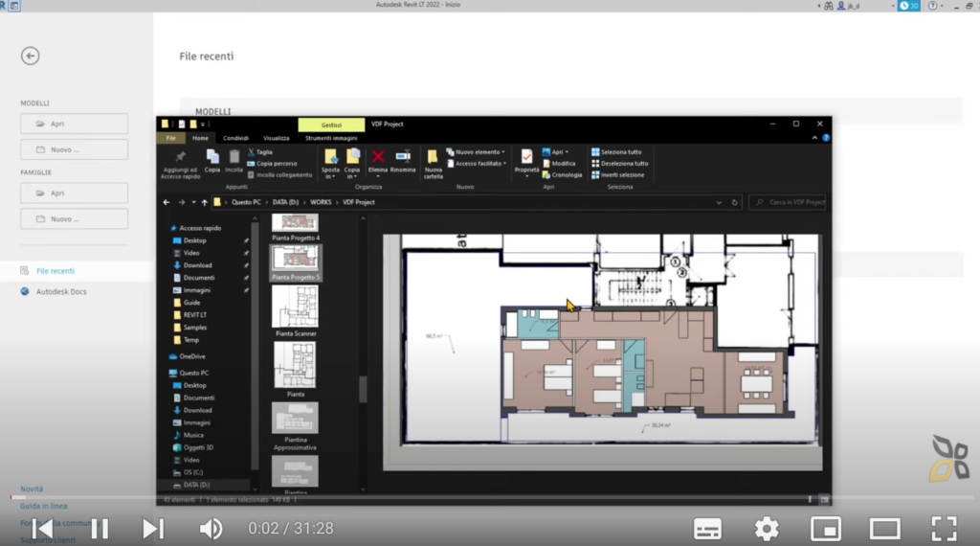Image resolution: width=980 pixels, height=546 pixels.
Task: Open the recent locations dropdown arrow
Action: click(x=193, y=202)
